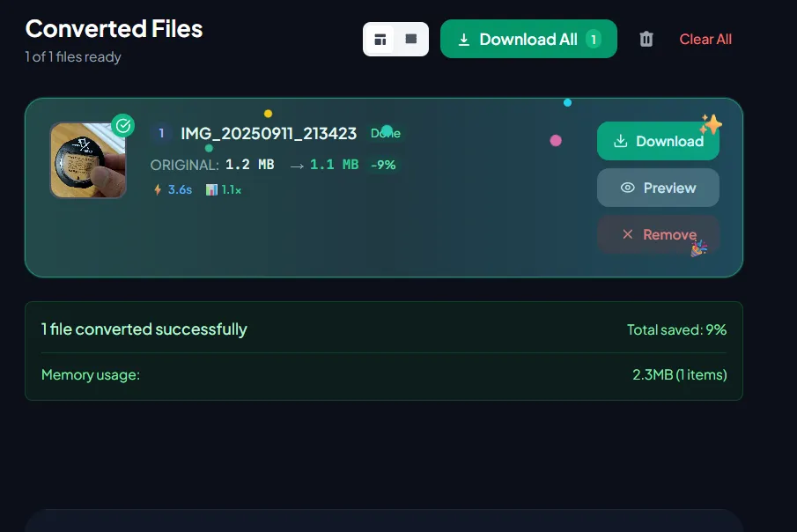Open the file preview thumbnail
797x532 pixels.
point(88,159)
